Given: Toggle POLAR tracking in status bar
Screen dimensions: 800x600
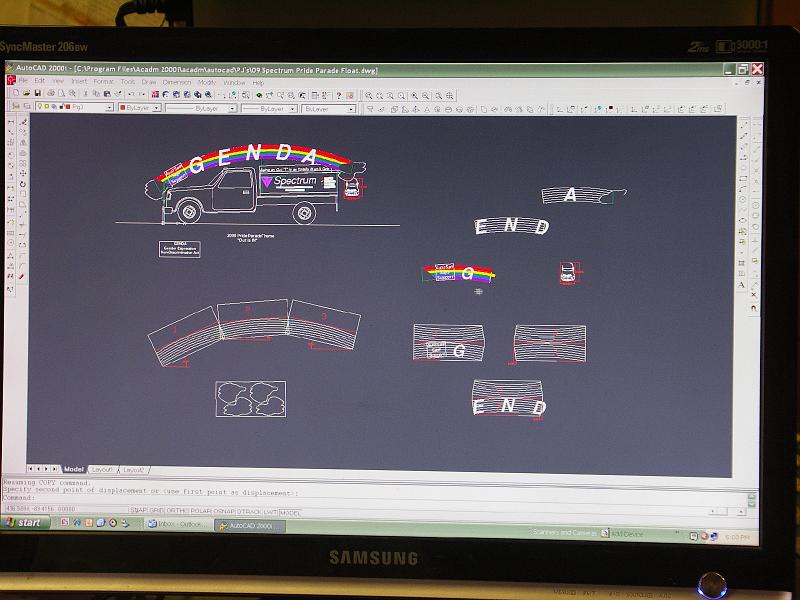Looking at the screenshot, I should pyautogui.click(x=201, y=511).
